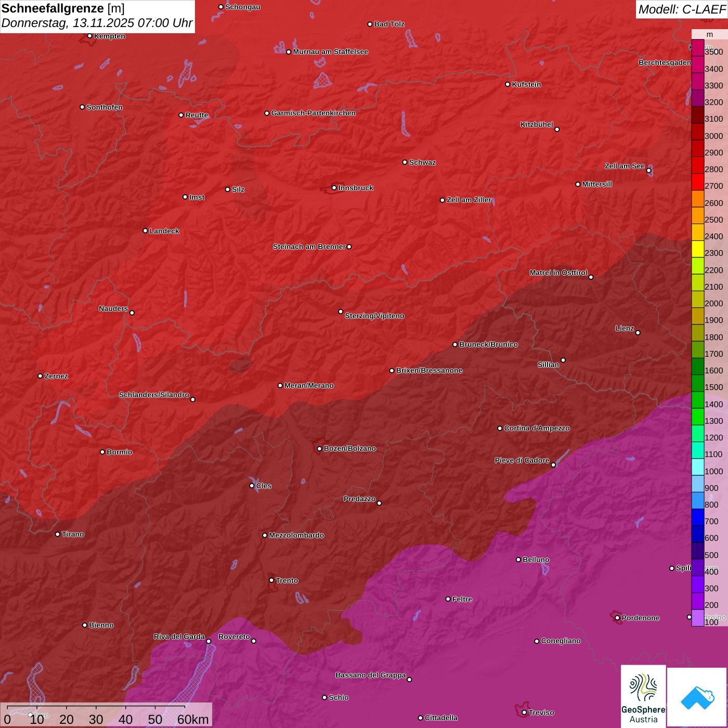Image resolution: width=728 pixels, height=728 pixels.
Task: Click the Lienz label
Action: pos(625,328)
